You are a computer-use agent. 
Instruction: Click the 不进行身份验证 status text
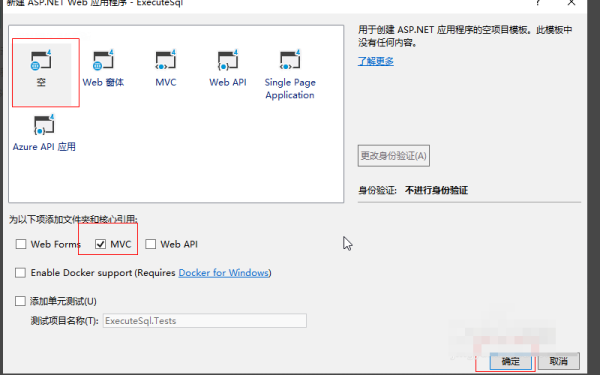pos(436,190)
